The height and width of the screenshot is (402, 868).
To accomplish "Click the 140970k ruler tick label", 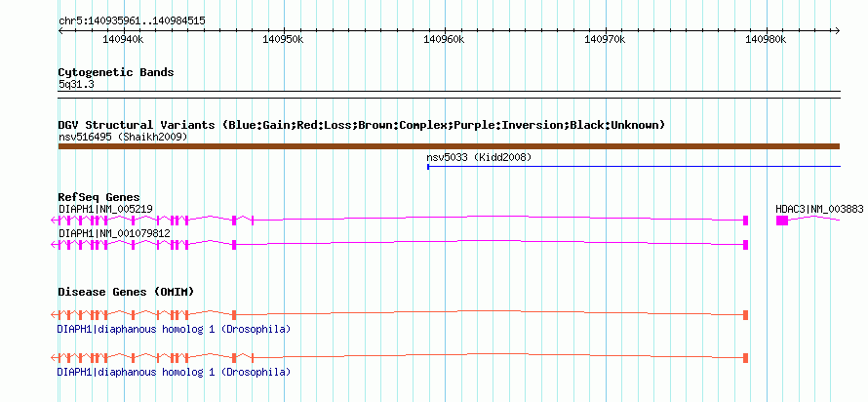I will [605, 39].
